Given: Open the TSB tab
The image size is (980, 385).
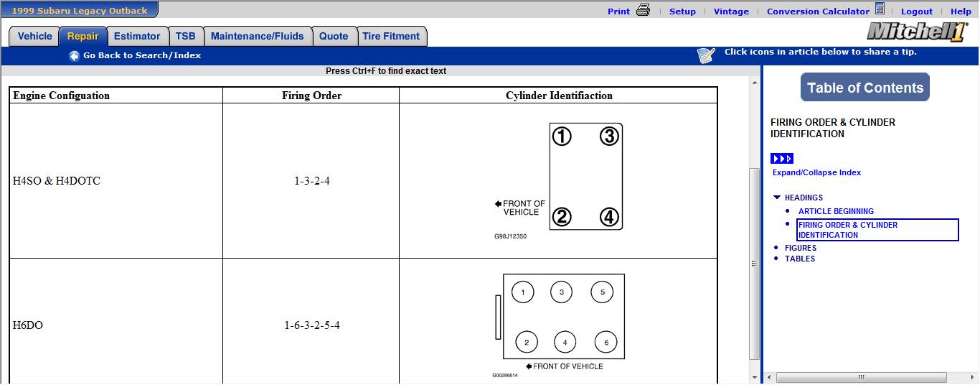Looking at the screenshot, I should click(186, 36).
